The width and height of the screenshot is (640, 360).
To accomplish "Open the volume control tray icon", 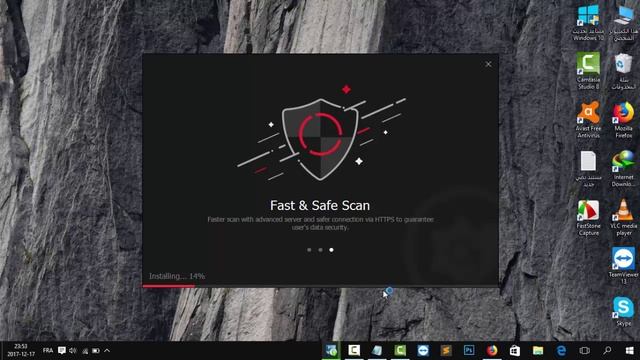I will coord(73,351).
